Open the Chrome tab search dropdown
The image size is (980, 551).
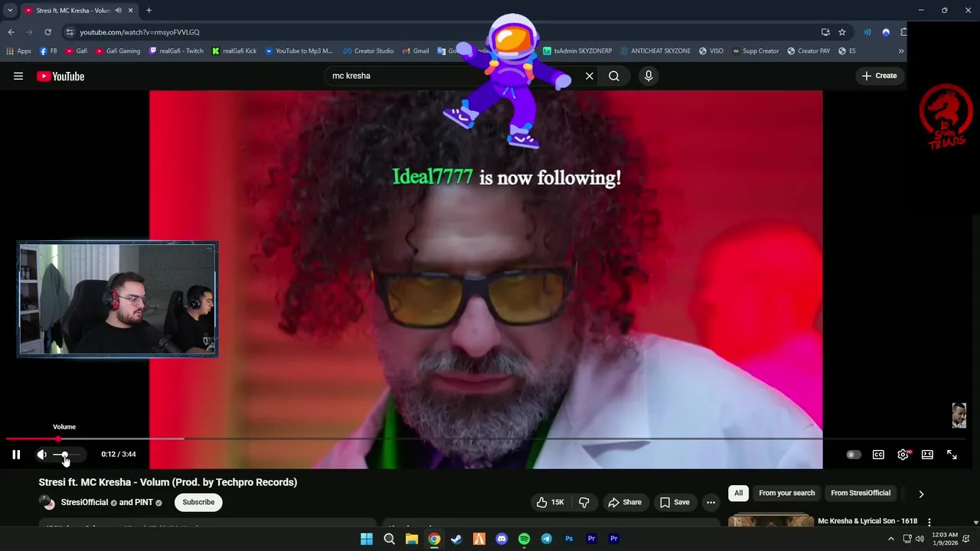coord(9,10)
